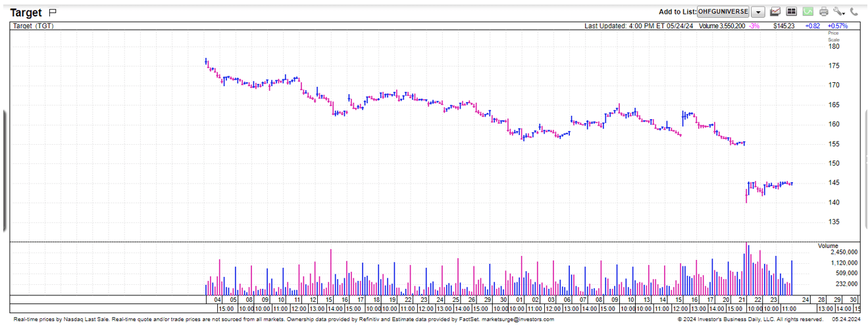Open the wrench tools menu
Image resolution: width=868 pixels, height=327 pixels.
[838, 12]
